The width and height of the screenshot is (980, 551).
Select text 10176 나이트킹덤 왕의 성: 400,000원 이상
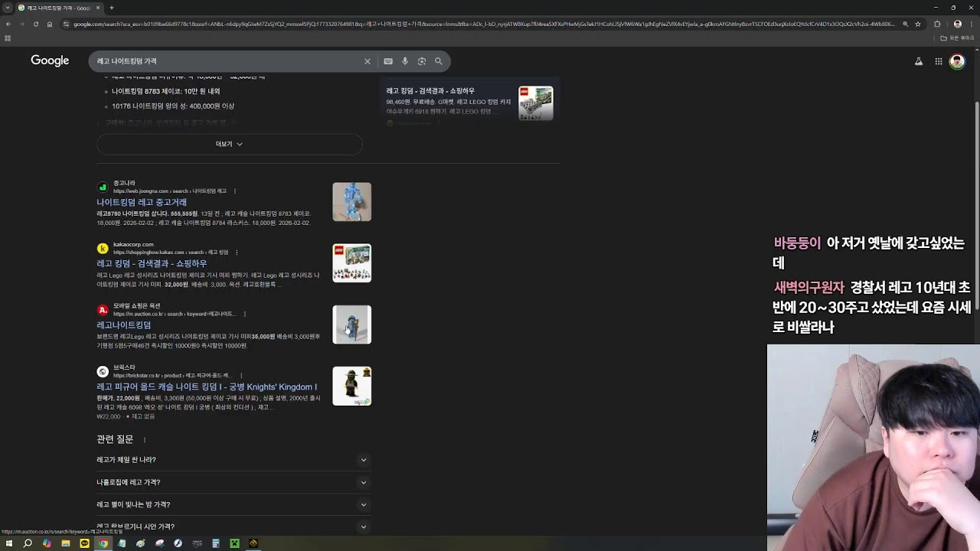(173, 106)
